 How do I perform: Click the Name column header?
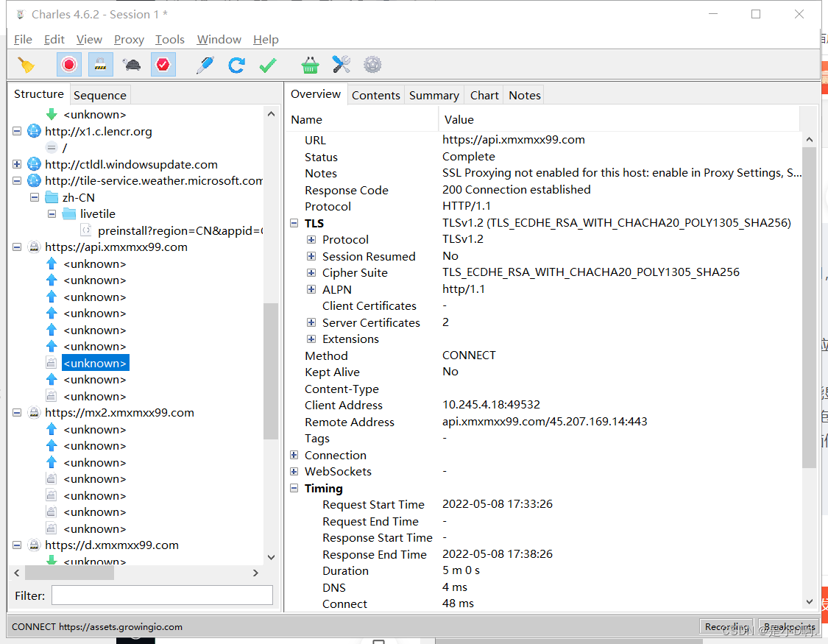tap(362, 119)
